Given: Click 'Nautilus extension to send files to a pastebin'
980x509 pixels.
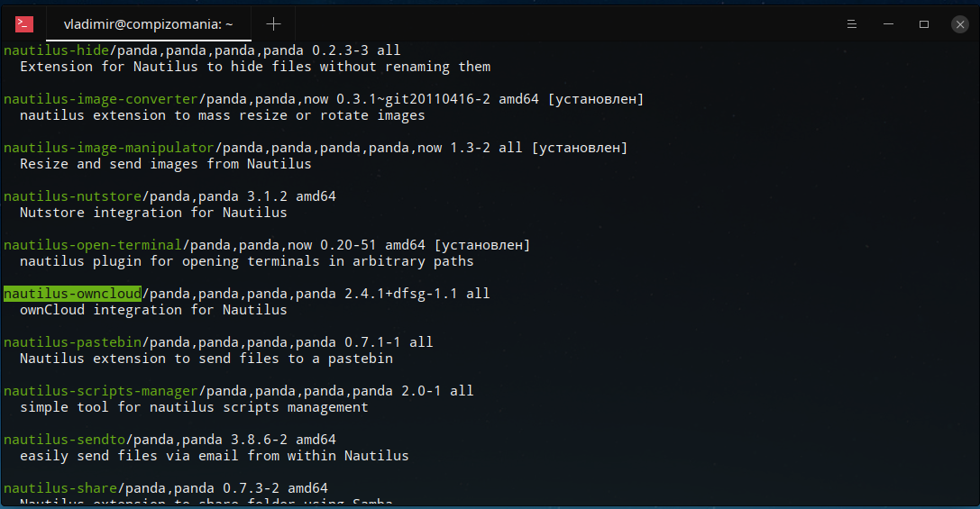Looking at the screenshot, I should click(206, 359).
